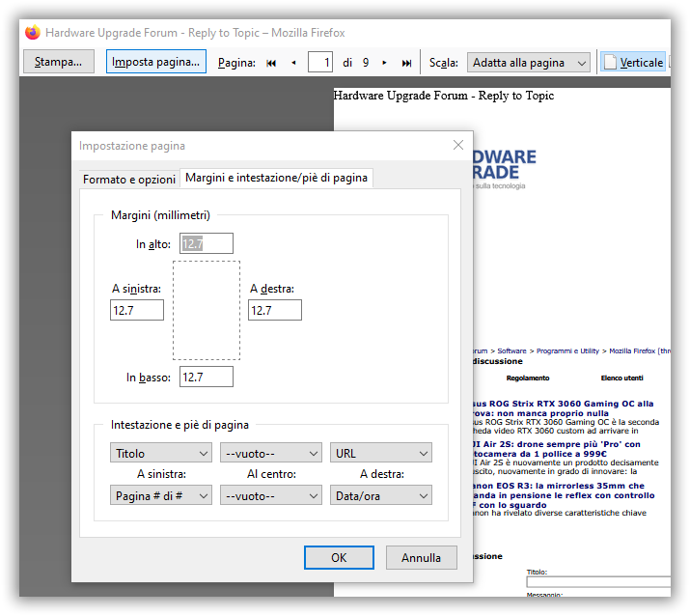Go to next page arrow
Image resolution: width=690 pixels, height=616 pixels.
coord(384,63)
